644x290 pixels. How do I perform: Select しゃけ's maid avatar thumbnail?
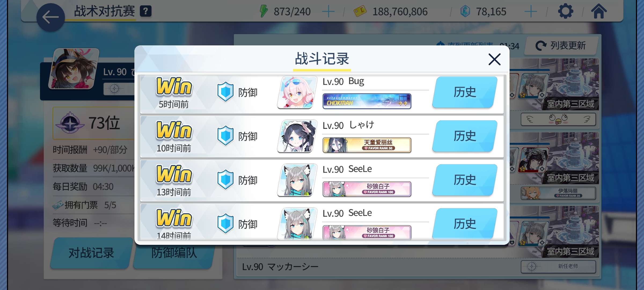297,136
